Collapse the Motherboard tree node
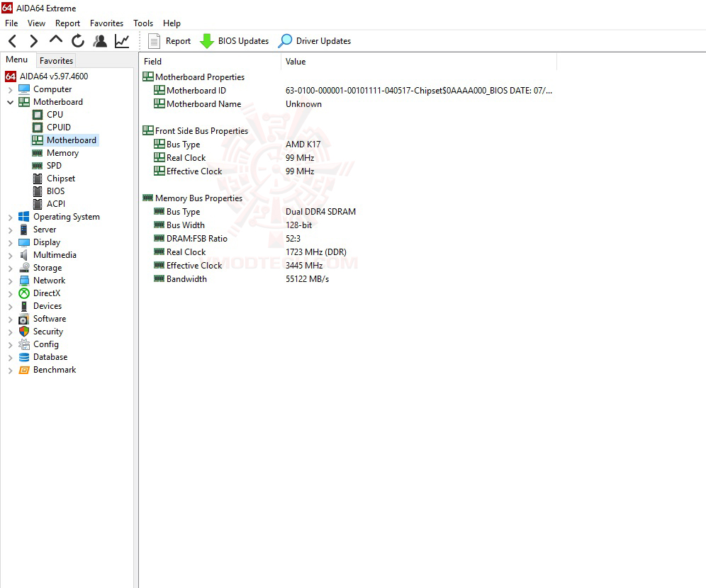706x588 pixels. [11, 102]
